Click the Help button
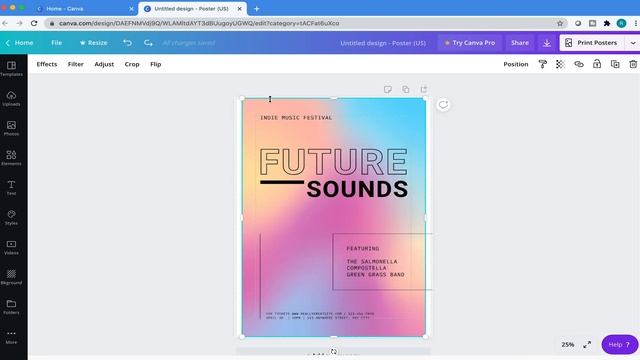This screenshot has height=360, width=640. (620, 345)
